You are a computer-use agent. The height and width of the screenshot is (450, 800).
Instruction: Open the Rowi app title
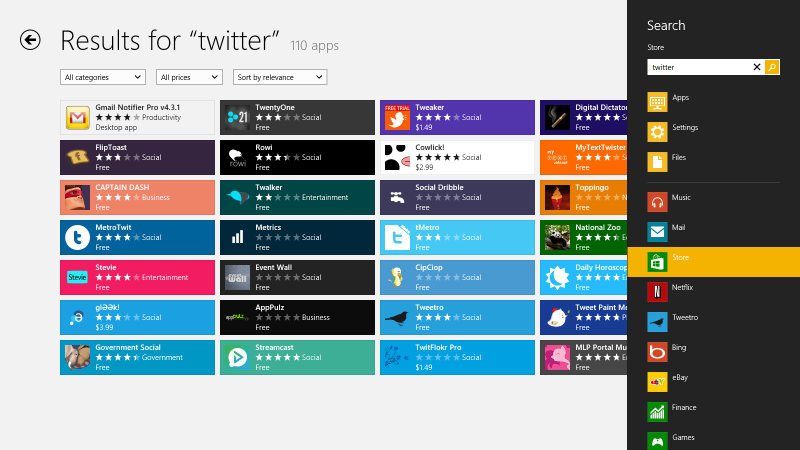[x=264, y=147]
